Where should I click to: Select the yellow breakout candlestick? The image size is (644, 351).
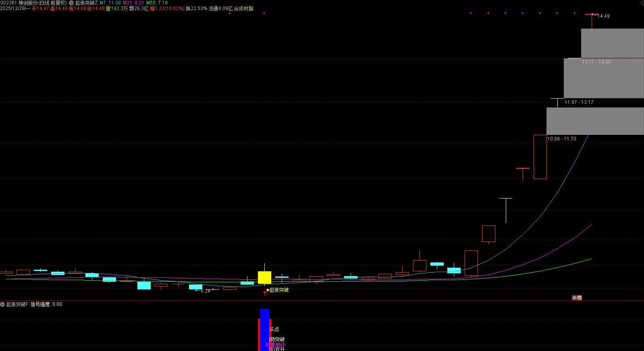(x=264, y=277)
